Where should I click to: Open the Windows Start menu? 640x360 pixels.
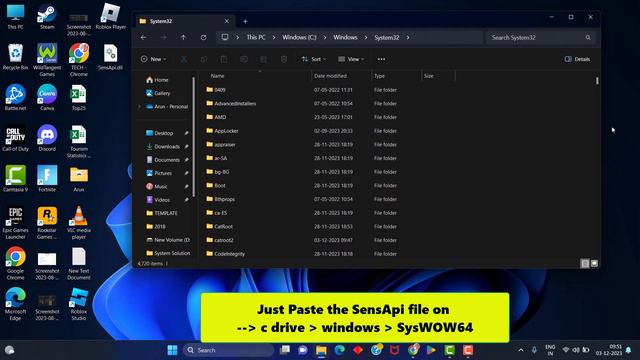pyautogui.click(x=173, y=350)
